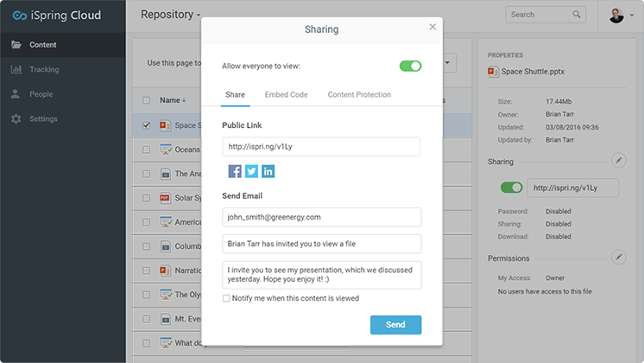Click the What do row file icon

(166, 343)
